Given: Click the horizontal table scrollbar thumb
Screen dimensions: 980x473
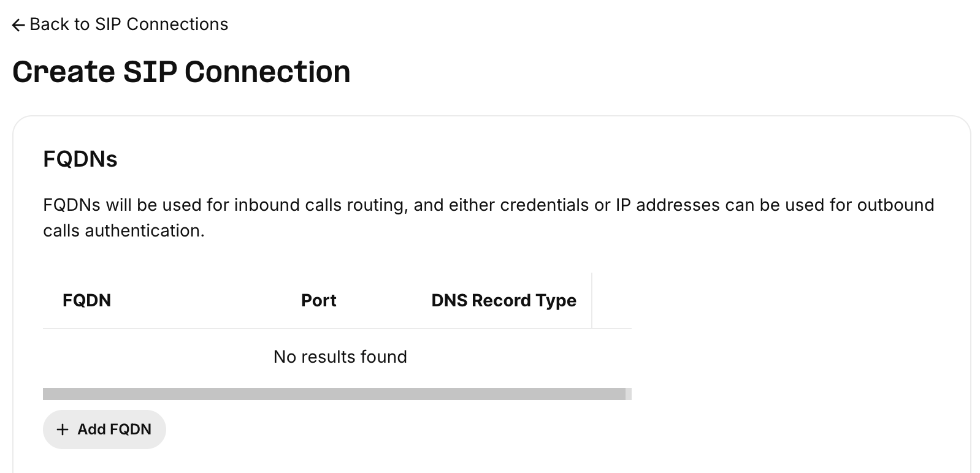Looking at the screenshot, I should click(x=334, y=393).
